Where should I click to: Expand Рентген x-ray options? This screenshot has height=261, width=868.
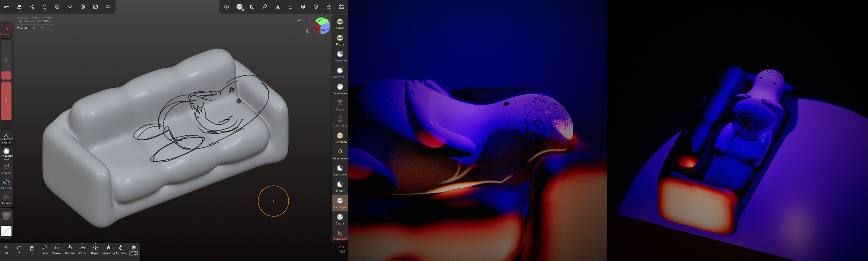tap(57, 250)
